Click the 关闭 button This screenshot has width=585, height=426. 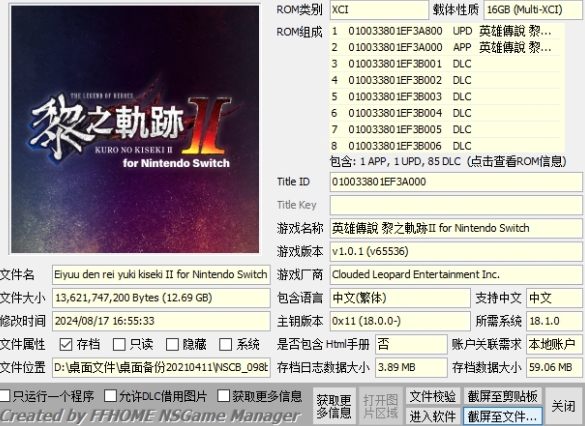coord(563,406)
